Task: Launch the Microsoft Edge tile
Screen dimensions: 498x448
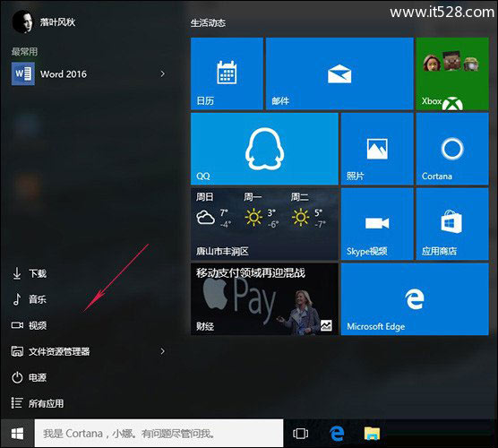Action: tap(415, 299)
